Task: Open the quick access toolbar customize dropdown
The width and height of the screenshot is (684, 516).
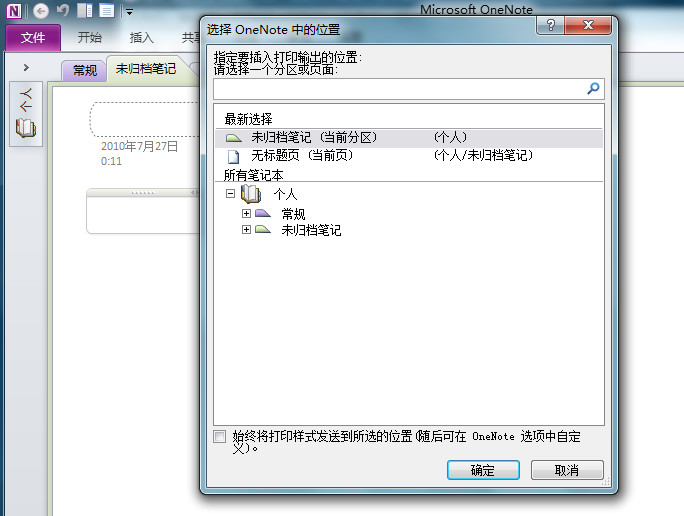Action: tap(129, 12)
